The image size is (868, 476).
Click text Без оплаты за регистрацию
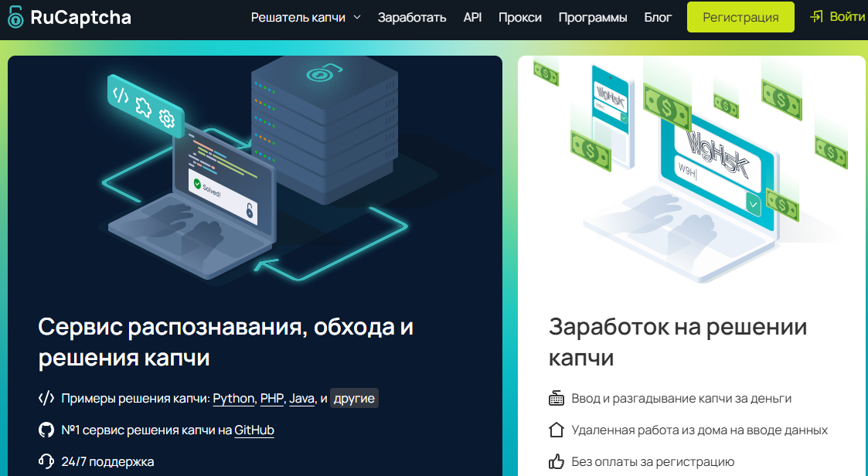[x=653, y=461]
